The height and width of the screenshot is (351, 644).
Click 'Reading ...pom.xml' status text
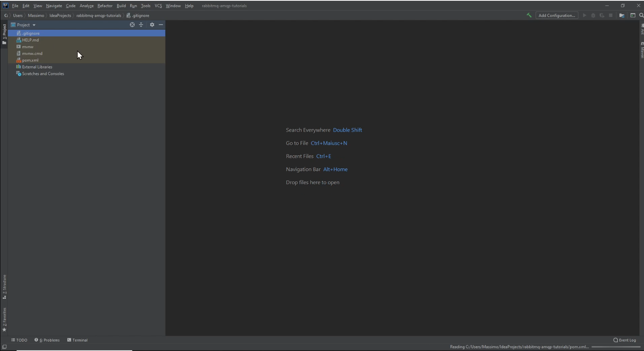(x=519, y=347)
